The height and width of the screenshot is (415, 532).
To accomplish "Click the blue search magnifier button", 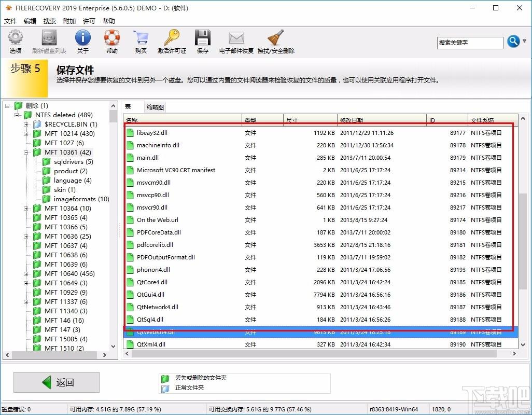I will pos(513,41).
